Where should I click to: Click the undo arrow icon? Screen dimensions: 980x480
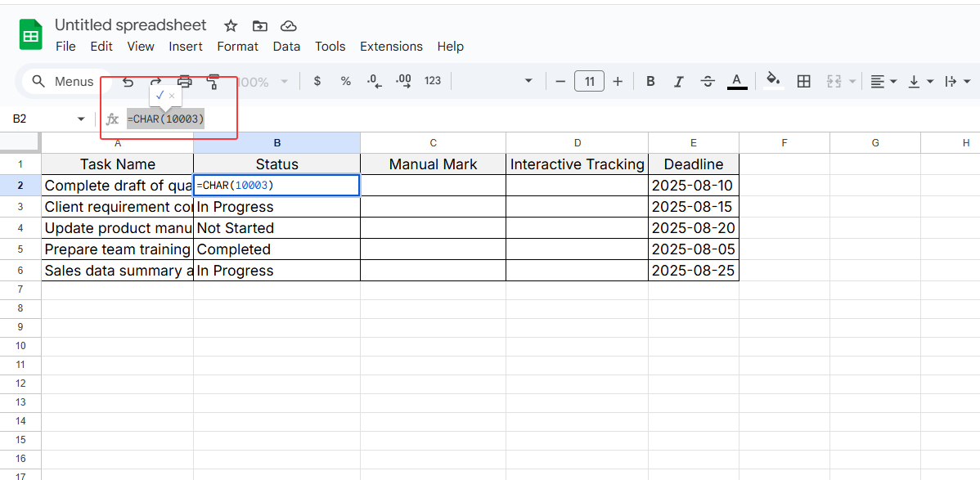click(128, 81)
